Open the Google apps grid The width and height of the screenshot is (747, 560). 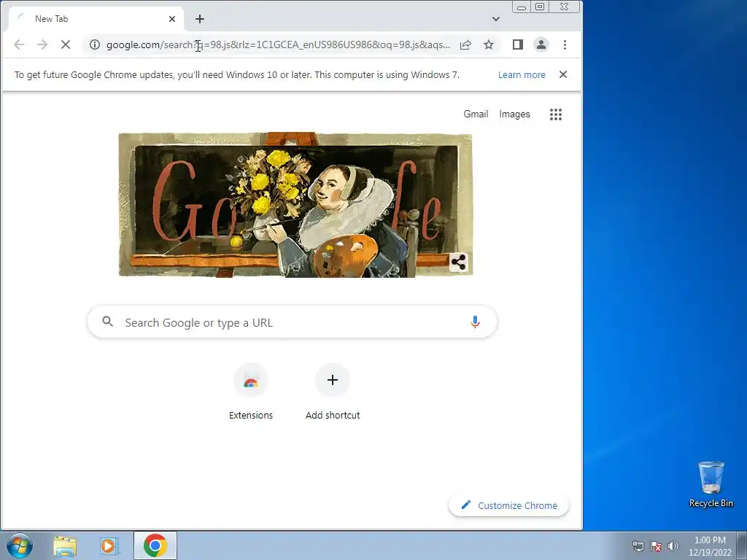point(556,114)
